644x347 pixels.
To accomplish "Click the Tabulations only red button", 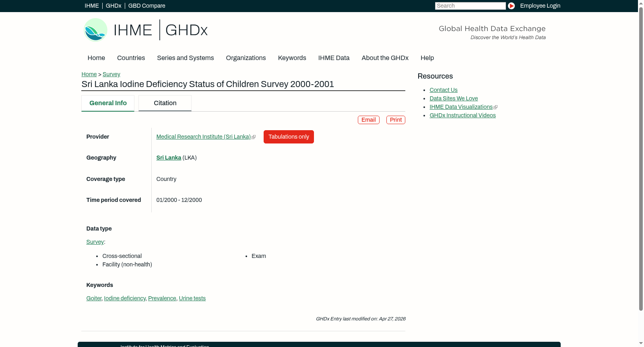I will (289, 137).
